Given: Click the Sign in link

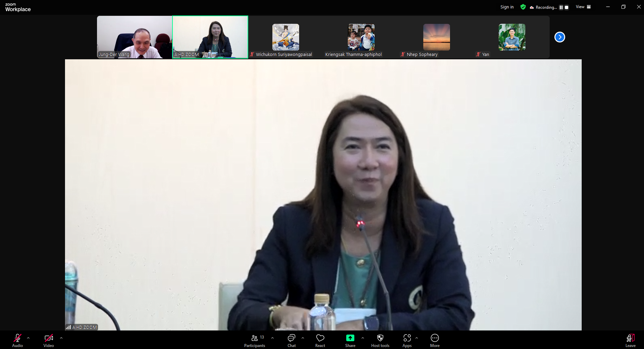Looking at the screenshot, I should tap(507, 7).
